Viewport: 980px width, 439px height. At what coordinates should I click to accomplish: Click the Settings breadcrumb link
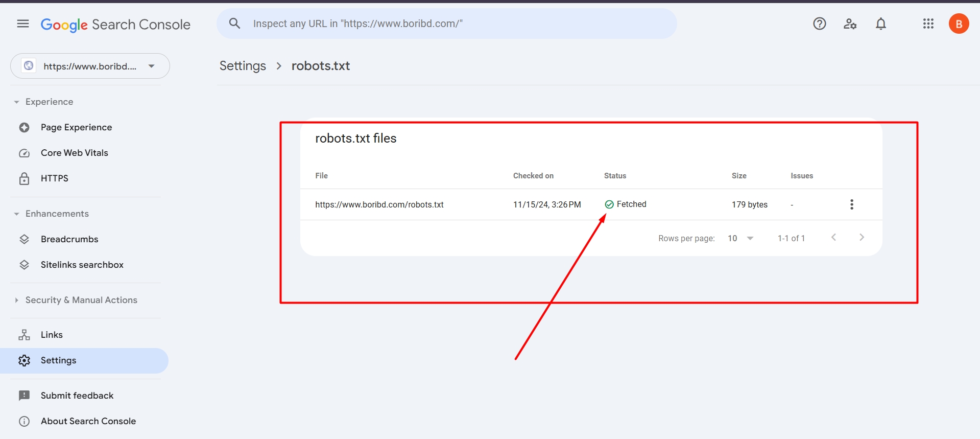pyautogui.click(x=243, y=66)
